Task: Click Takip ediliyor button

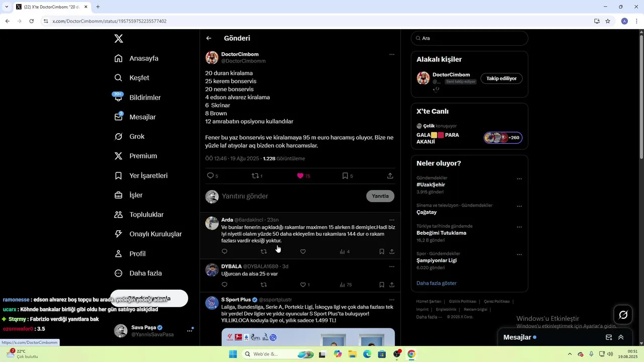Action: [502, 78]
